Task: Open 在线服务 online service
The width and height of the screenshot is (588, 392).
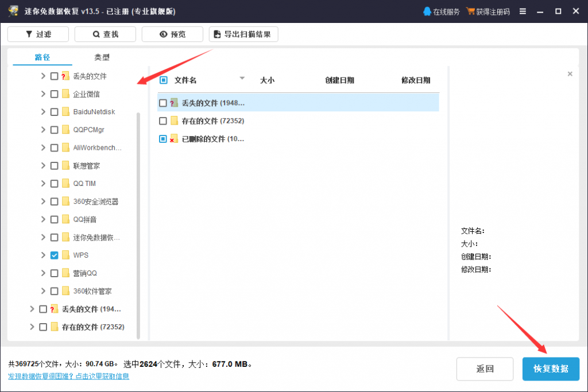Action: coord(442,11)
